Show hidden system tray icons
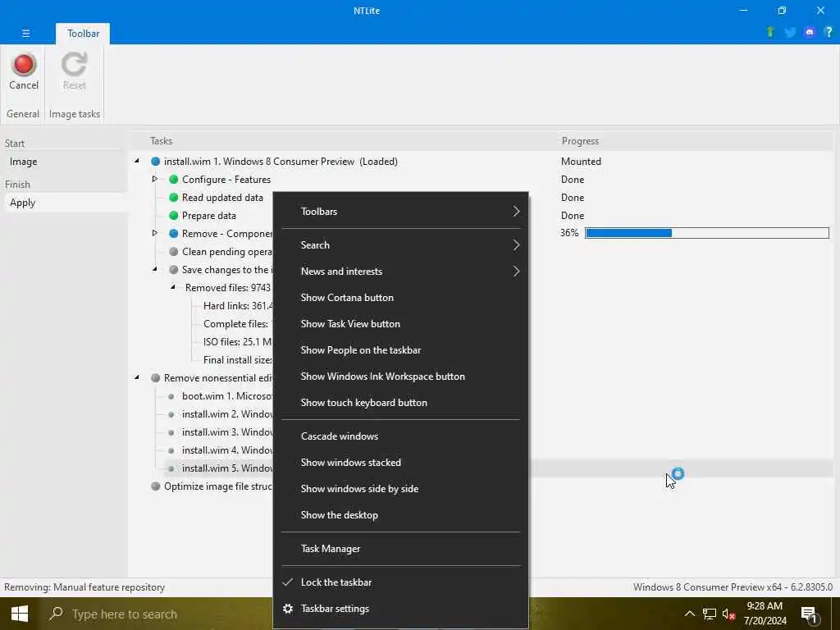Screen dimensions: 840x630 pos(689,614)
